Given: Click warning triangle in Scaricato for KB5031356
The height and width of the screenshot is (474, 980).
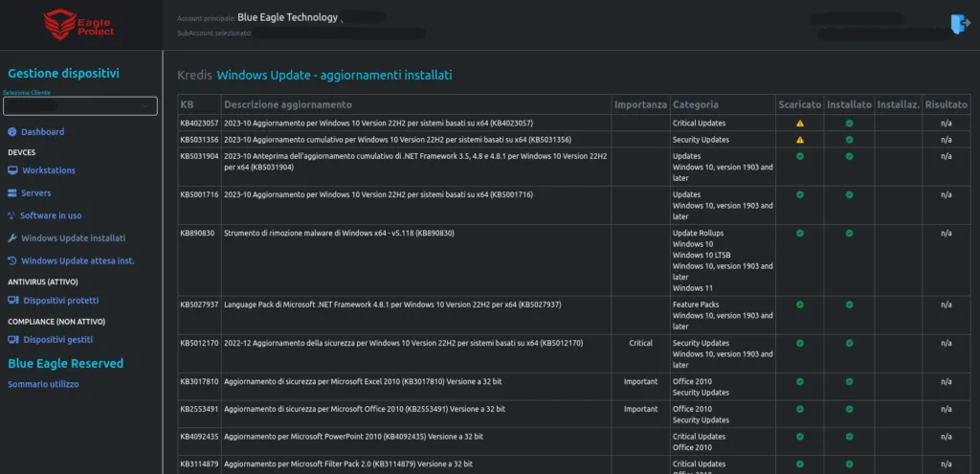Looking at the screenshot, I should click(x=800, y=140).
